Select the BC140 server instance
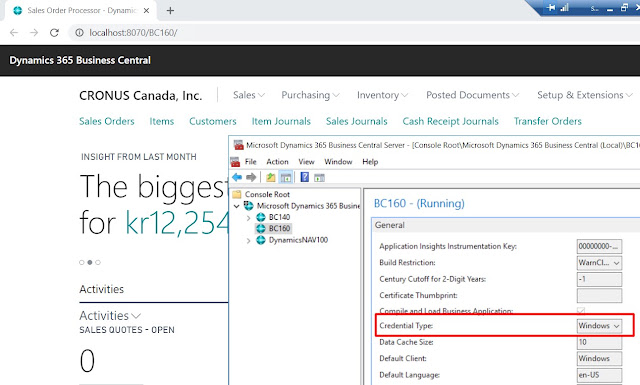640x385 pixels. 279,217
